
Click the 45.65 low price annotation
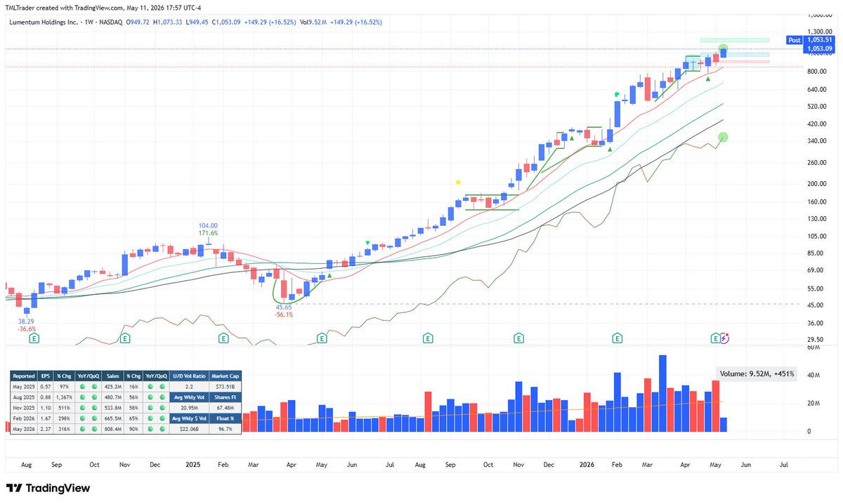(284, 307)
